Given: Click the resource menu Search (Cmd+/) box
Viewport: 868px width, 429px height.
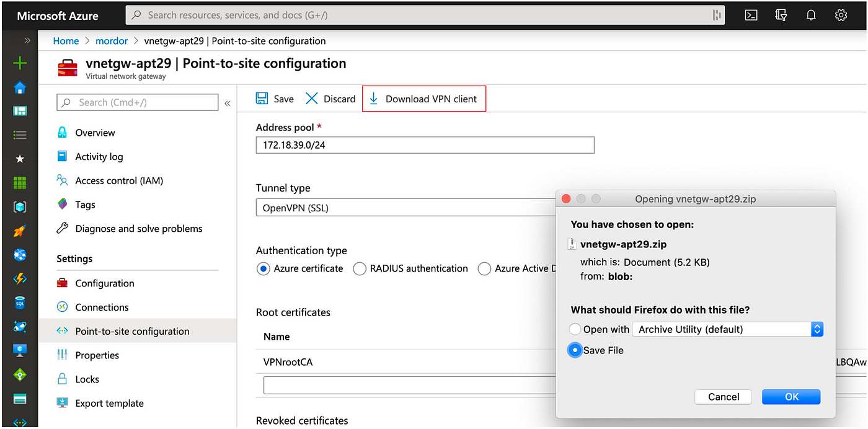Looking at the screenshot, I should [137, 102].
